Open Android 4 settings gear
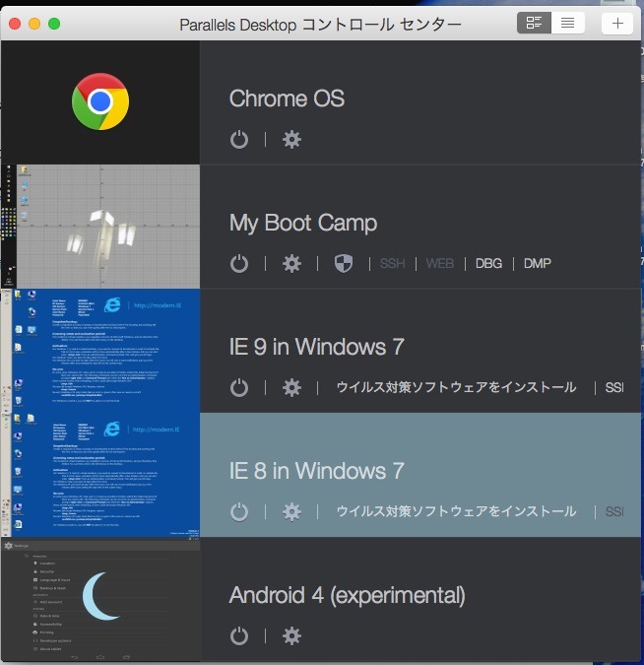The width and height of the screenshot is (644, 665). click(x=291, y=635)
